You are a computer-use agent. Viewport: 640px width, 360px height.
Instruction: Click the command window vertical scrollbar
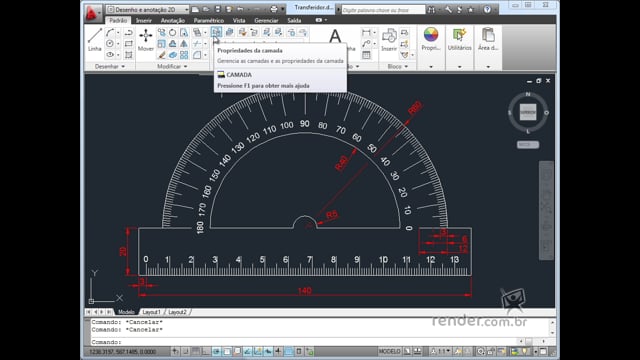[552, 328]
